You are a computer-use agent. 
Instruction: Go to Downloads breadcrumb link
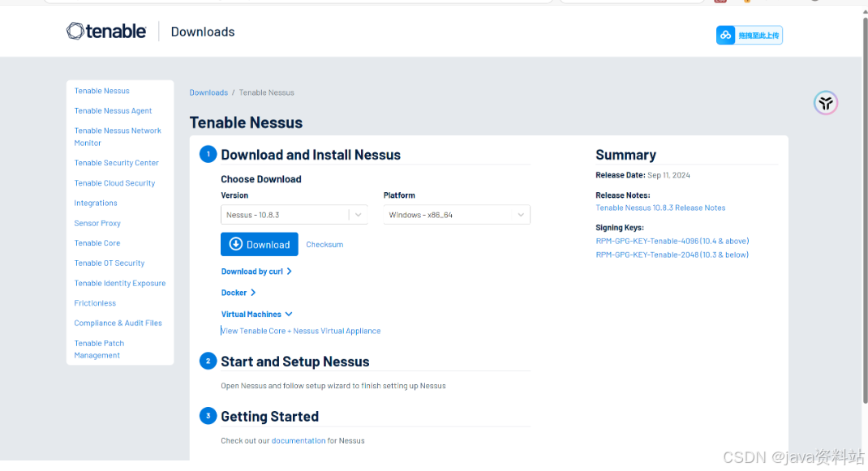tap(208, 92)
